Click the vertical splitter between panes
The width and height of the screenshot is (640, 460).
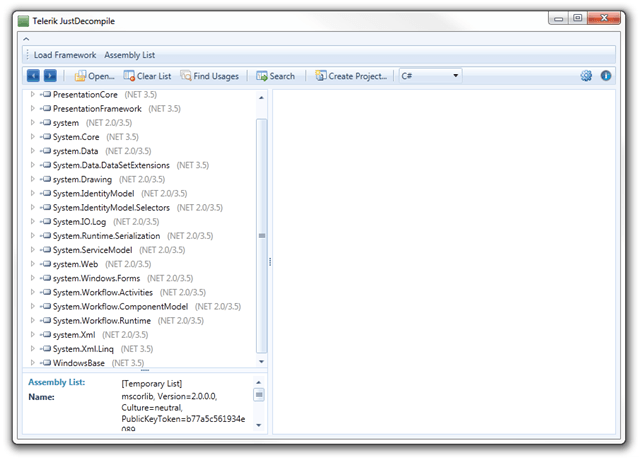point(270,262)
